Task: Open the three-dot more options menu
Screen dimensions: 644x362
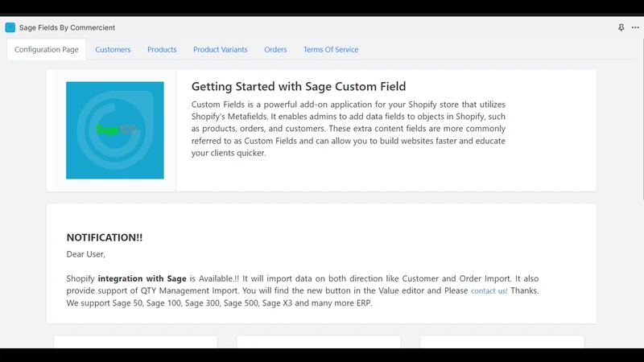Action: click(x=635, y=27)
